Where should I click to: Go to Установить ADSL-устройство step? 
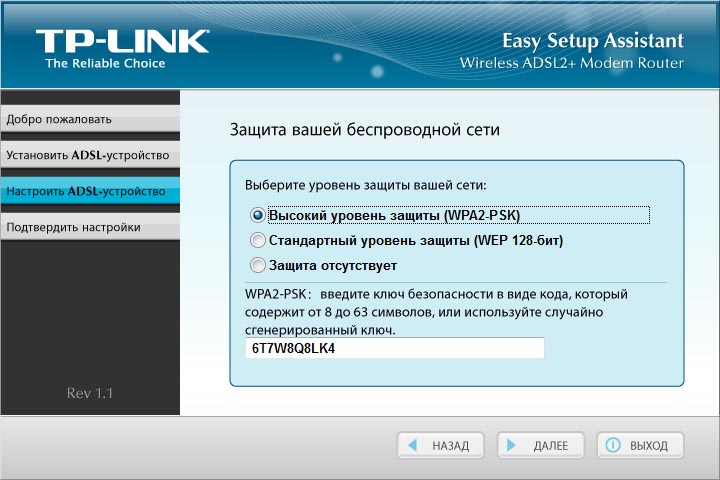88,155
